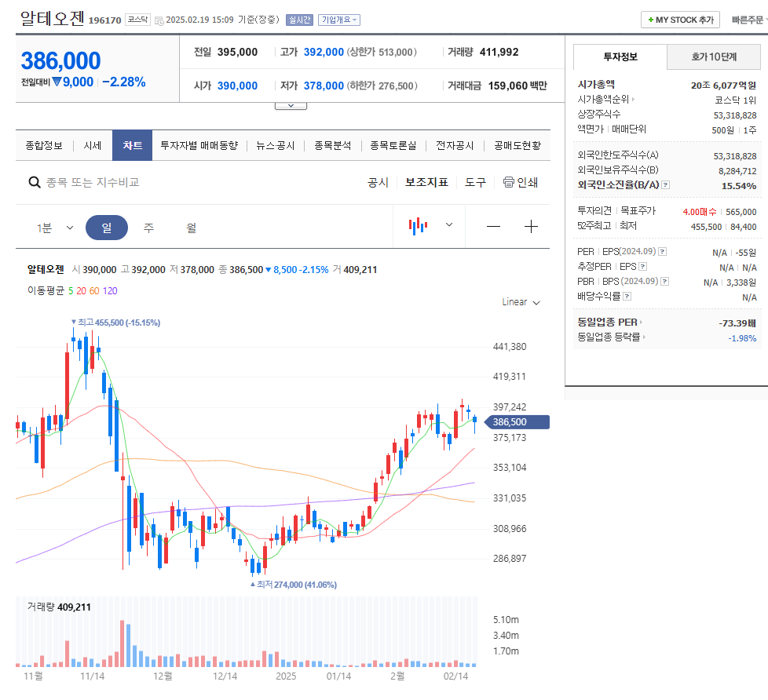
Task: Open chart type dropdown arrow
Action: click(x=449, y=225)
